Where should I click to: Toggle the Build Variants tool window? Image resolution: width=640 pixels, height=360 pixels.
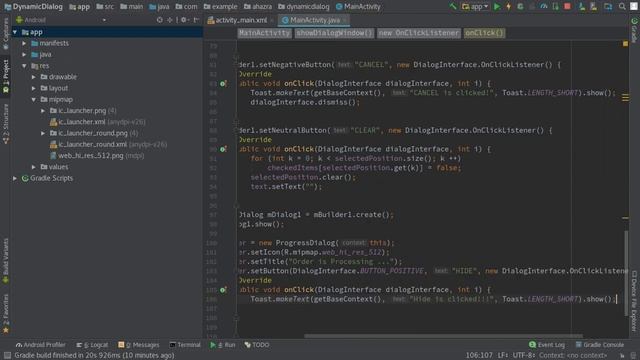(6, 260)
